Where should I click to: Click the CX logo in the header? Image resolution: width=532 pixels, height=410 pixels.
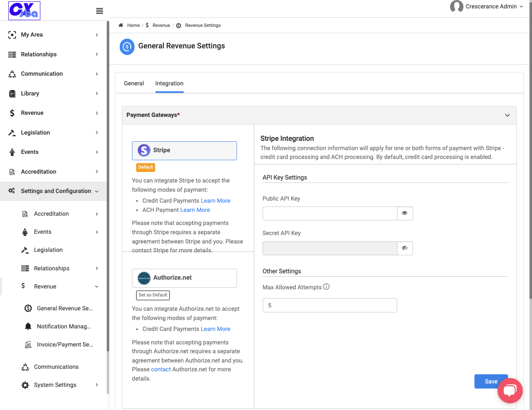[24, 11]
